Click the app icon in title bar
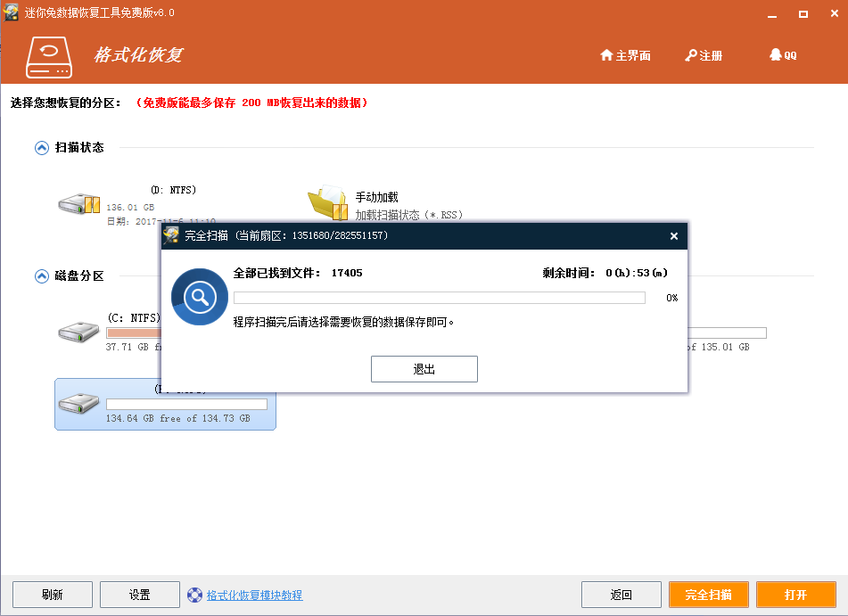 coord(11,12)
